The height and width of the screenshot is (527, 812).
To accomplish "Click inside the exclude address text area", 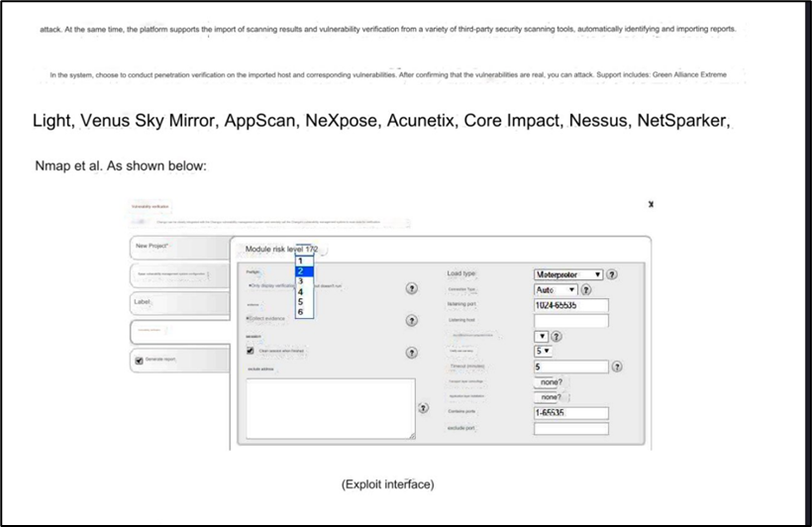I will 331,409.
